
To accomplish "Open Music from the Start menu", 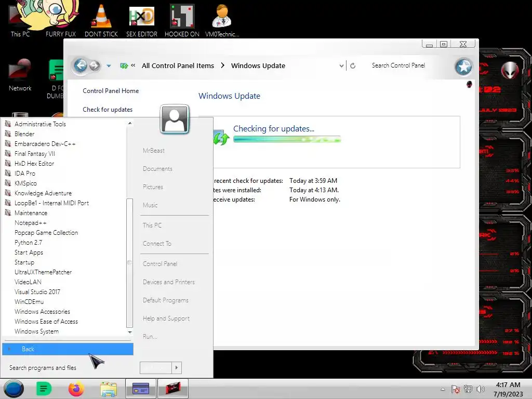I will 150,205.
